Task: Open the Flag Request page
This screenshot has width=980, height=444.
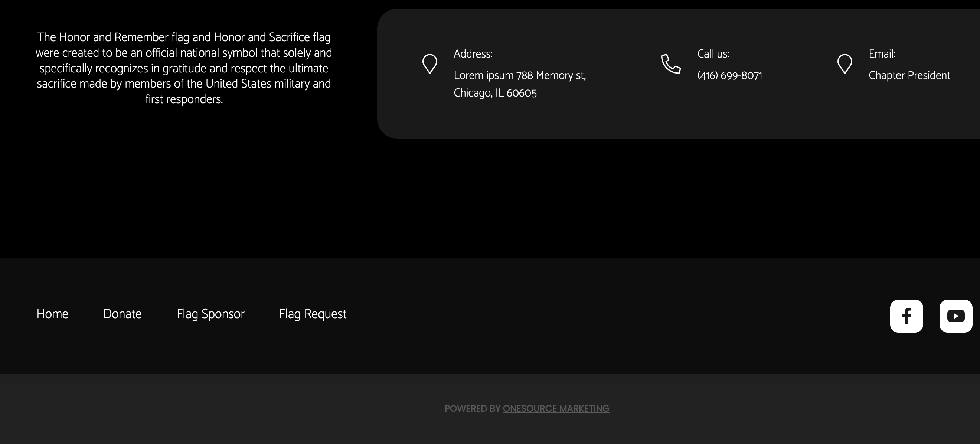Action: click(x=312, y=314)
